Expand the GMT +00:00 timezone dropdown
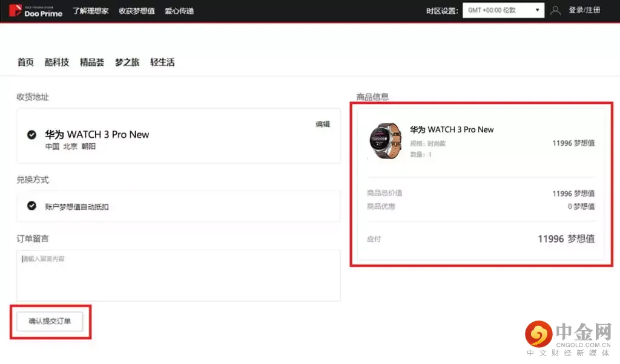620x364 pixels. click(x=503, y=10)
